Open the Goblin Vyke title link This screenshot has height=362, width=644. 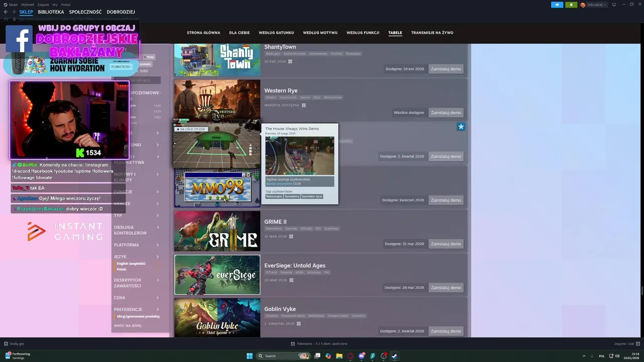(280, 309)
